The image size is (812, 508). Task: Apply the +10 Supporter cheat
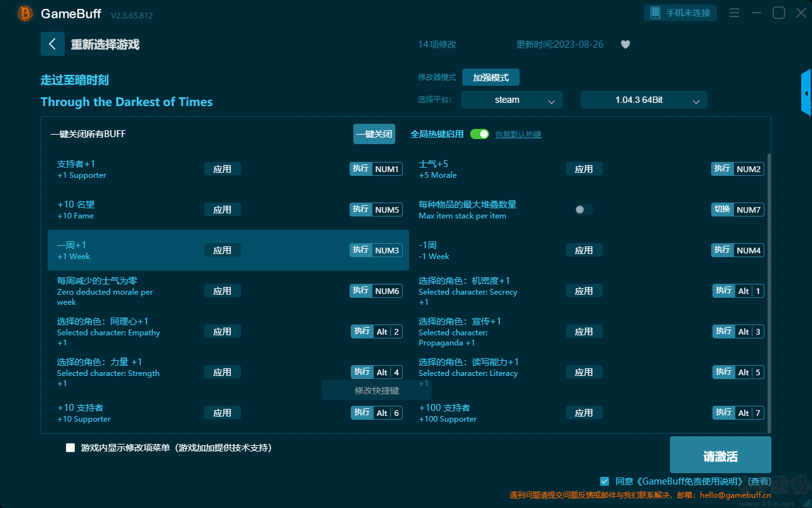click(223, 413)
